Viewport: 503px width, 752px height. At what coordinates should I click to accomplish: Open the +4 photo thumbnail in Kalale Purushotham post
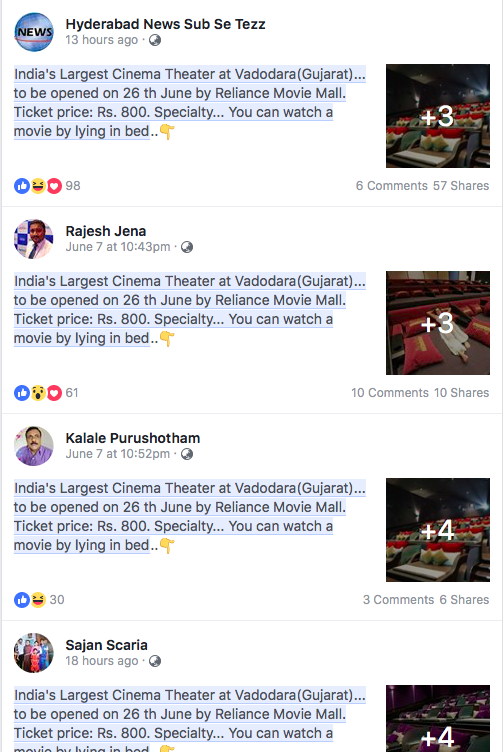click(x=438, y=530)
